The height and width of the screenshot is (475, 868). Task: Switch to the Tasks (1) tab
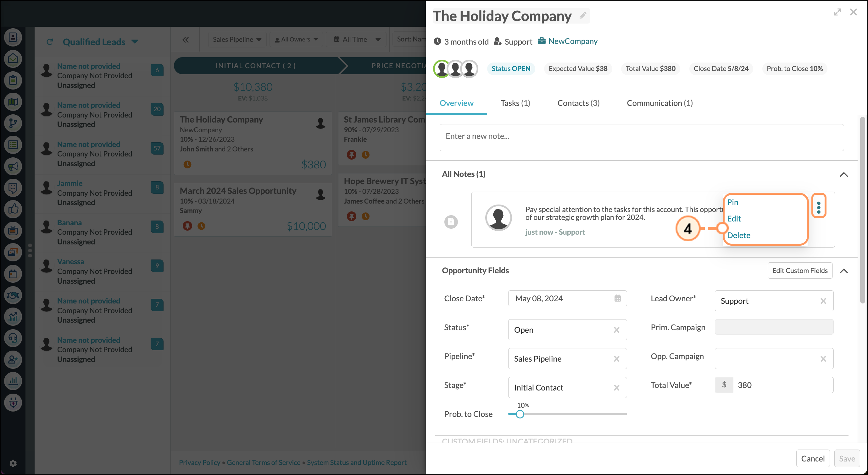point(515,103)
